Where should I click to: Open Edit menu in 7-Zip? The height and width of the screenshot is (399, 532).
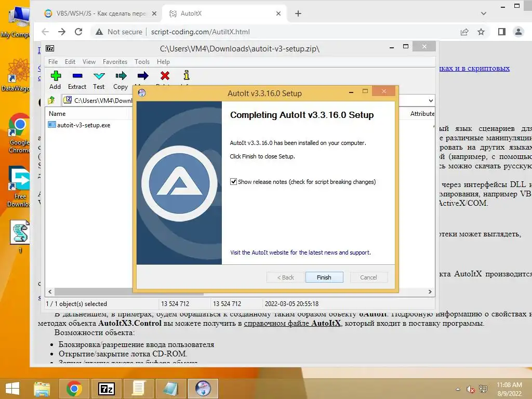(70, 62)
